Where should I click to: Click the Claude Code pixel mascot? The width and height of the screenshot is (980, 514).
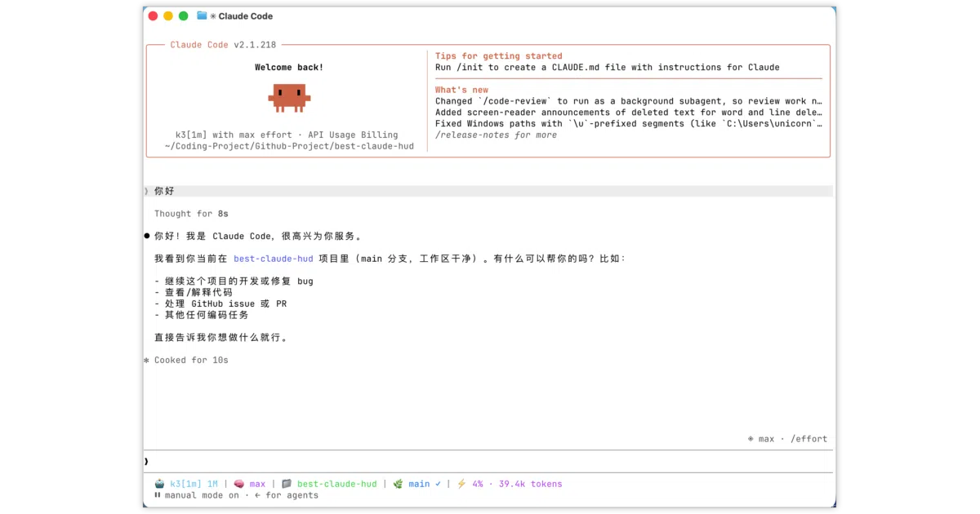tap(289, 97)
